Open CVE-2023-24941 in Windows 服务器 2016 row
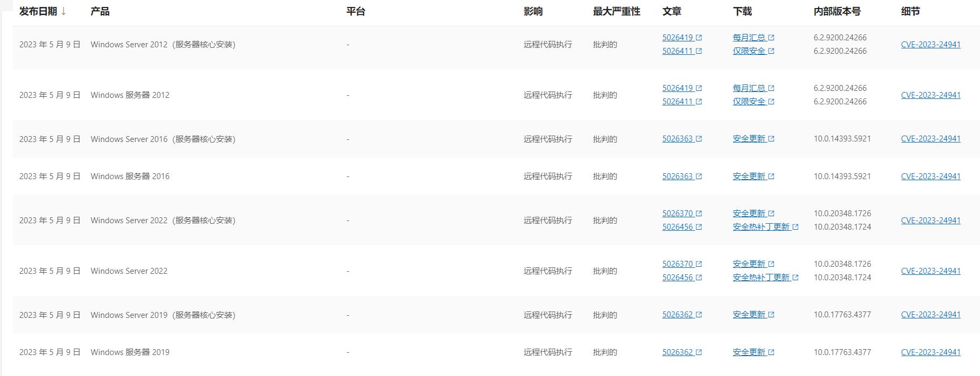Image resolution: width=980 pixels, height=376 pixels. [930, 176]
